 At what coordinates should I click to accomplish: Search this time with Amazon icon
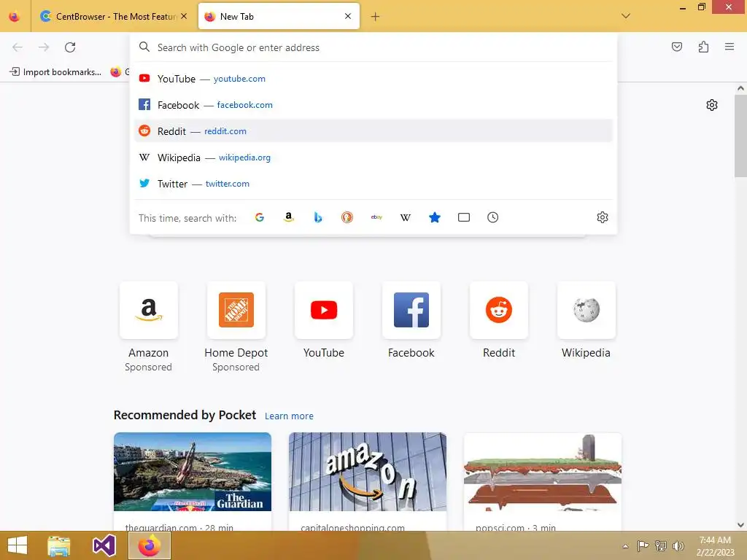(289, 217)
